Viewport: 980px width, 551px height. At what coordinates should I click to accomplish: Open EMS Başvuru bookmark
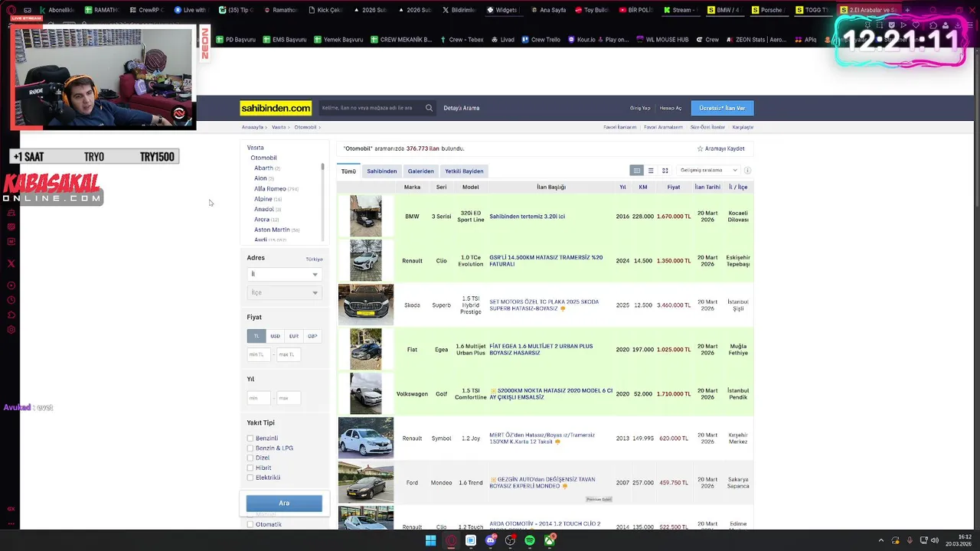coord(284,40)
